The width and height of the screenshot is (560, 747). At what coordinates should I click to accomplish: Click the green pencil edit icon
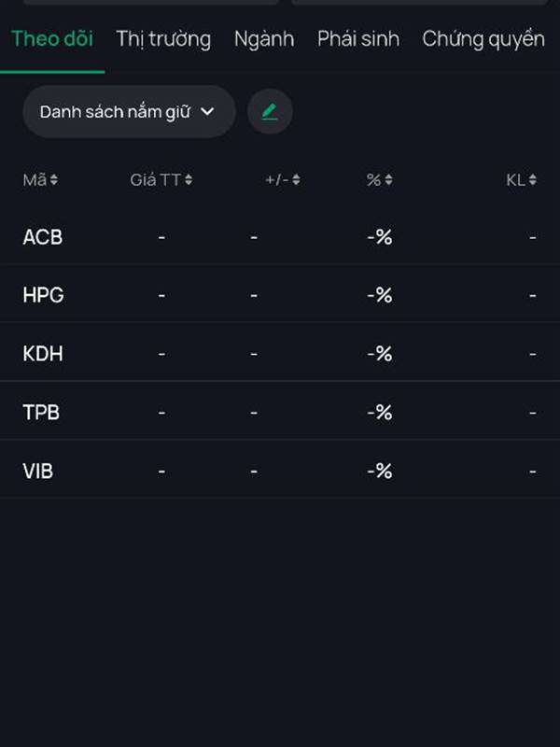270,112
